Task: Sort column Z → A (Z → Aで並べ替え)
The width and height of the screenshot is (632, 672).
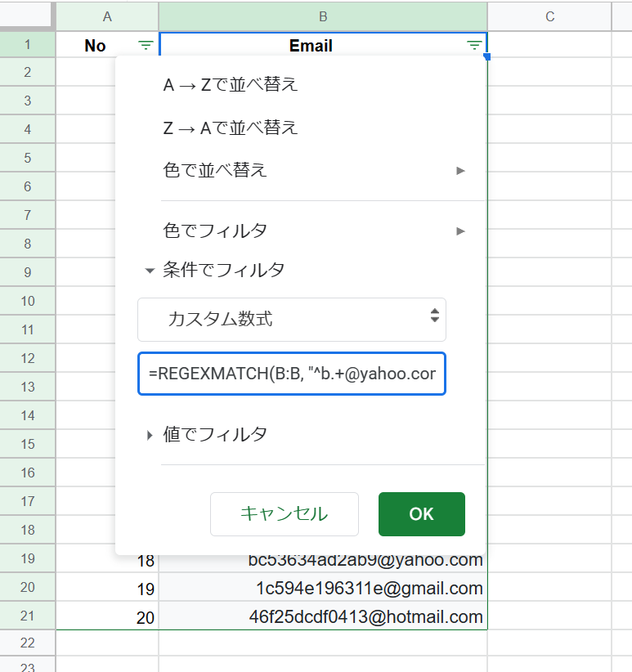Action: (x=231, y=128)
